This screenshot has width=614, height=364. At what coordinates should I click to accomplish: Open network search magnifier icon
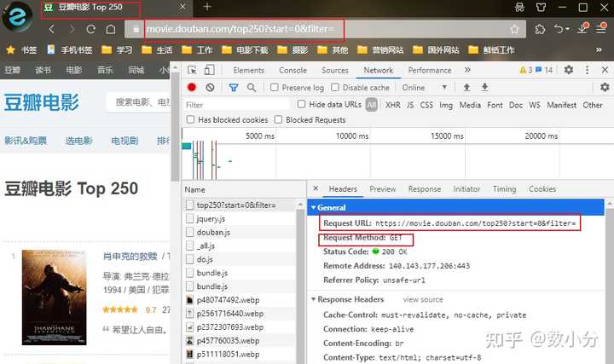252,88
